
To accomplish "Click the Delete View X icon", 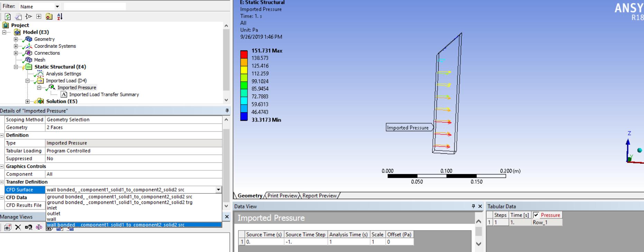I will click(x=18, y=227).
